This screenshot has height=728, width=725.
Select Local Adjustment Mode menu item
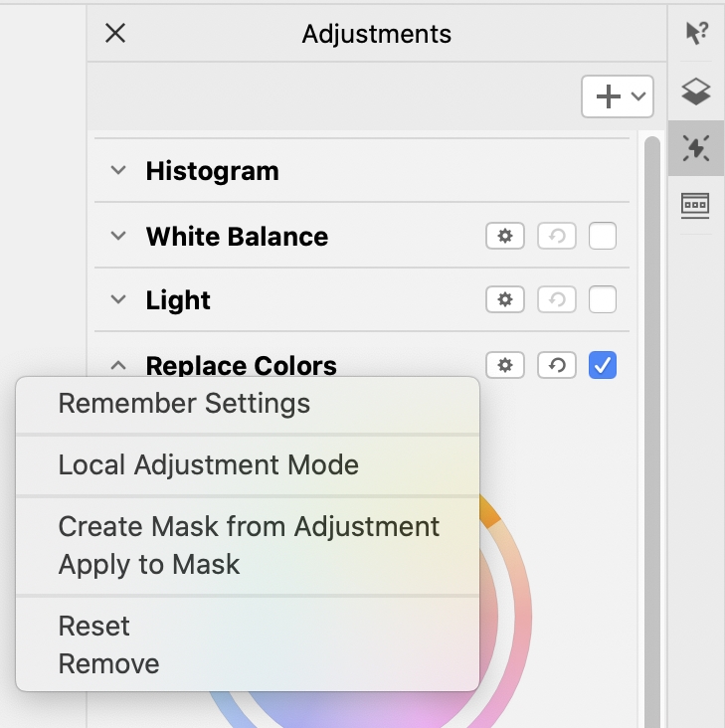[208, 464]
